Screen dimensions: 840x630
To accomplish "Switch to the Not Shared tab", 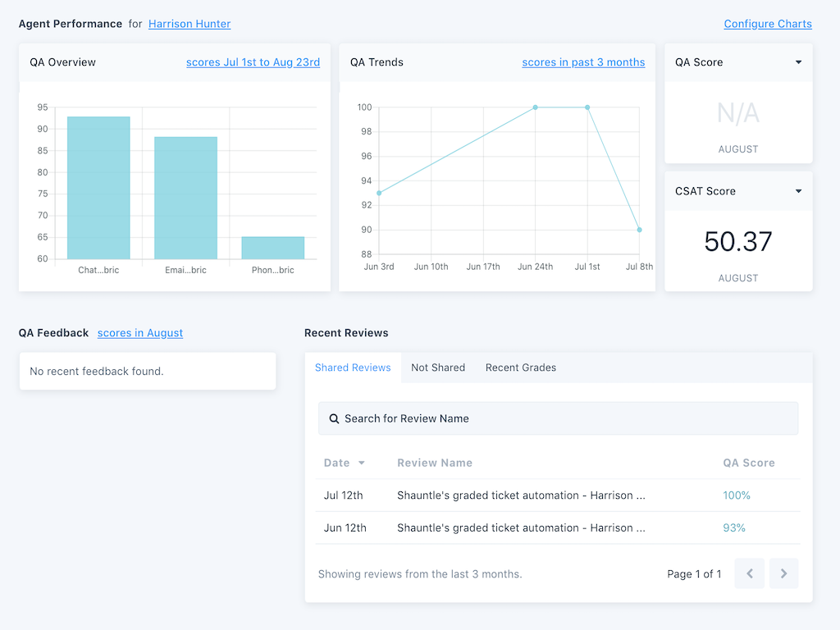I will 438,367.
